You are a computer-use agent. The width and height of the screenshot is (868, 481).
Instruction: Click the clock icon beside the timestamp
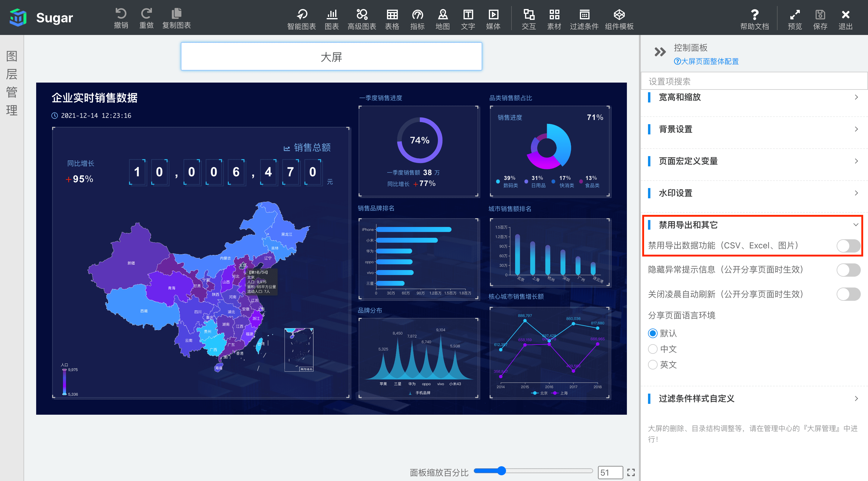pyautogui.click(x=55, y=115)
